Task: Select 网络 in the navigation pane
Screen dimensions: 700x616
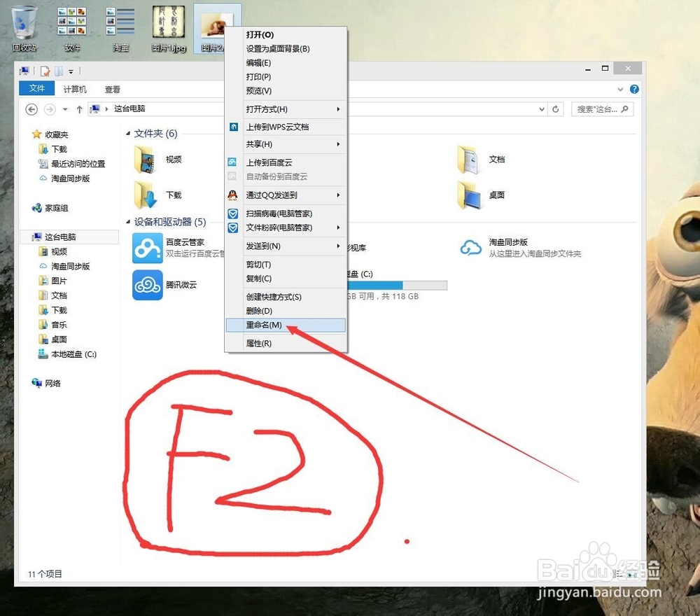Action: [52, 383]
